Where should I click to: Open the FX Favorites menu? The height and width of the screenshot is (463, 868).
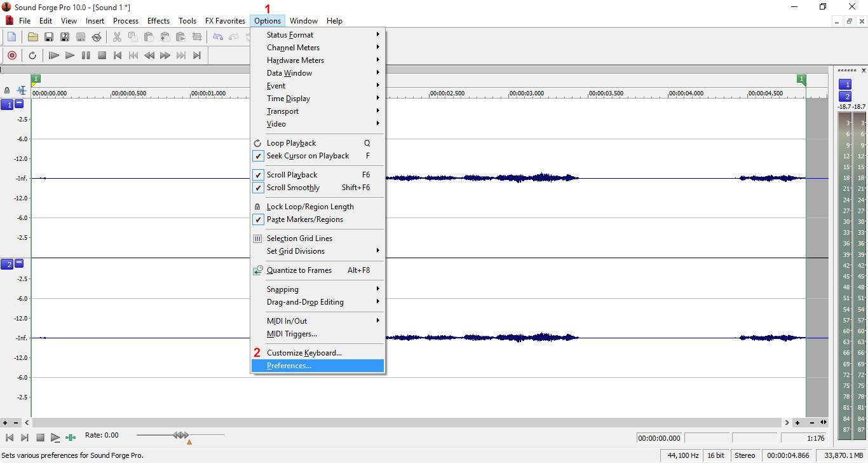[225, 21]
